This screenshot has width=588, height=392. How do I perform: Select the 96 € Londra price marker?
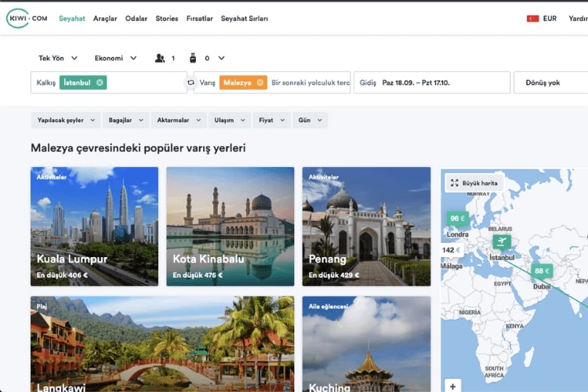tap(458, 219)
